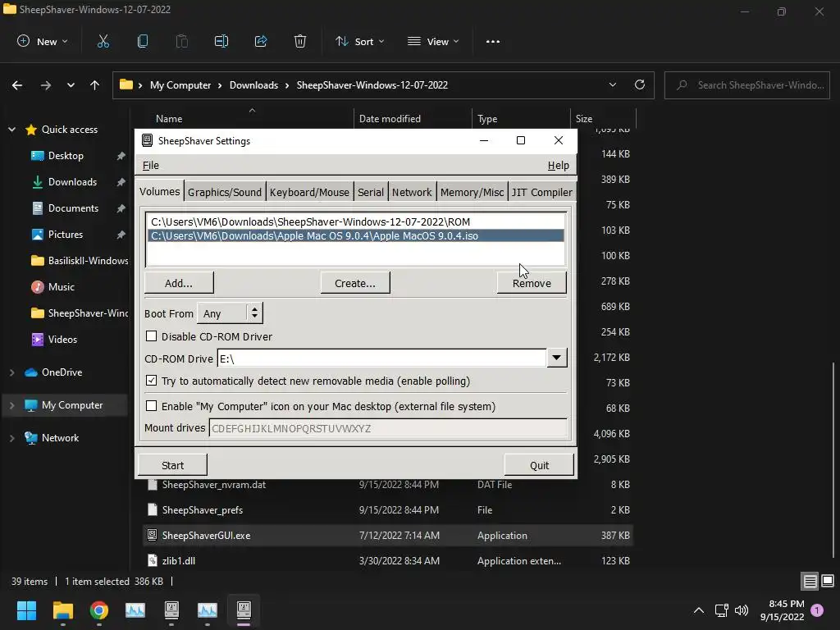This screenshot has width=840, height=630.
Task: Expand the Network tree node
Action: coord(11,438)
